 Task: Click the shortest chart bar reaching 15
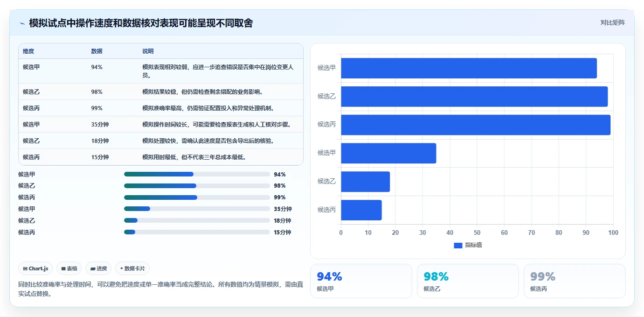point(361,210)
